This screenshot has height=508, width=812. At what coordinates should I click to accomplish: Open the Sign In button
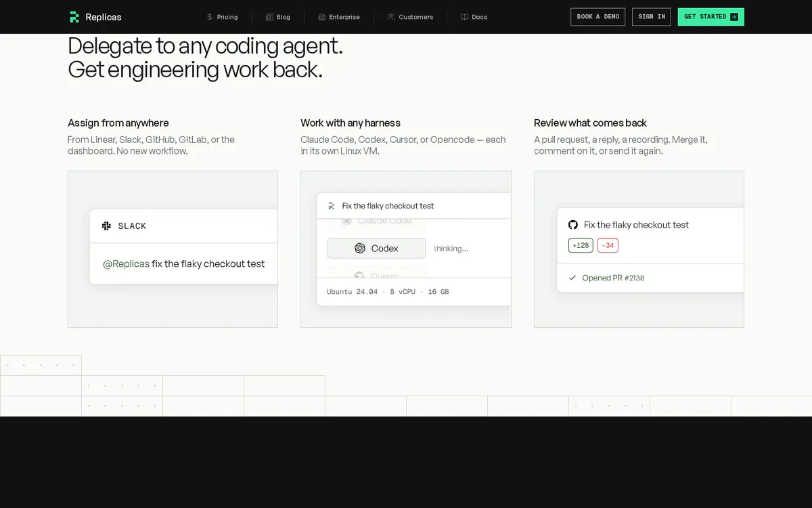tap(652, 17)
